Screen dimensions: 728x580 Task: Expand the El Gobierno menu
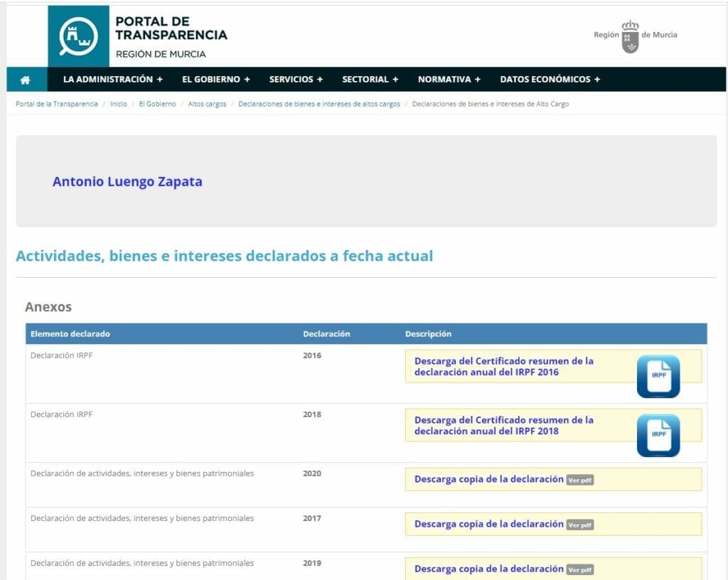(216, 80)
